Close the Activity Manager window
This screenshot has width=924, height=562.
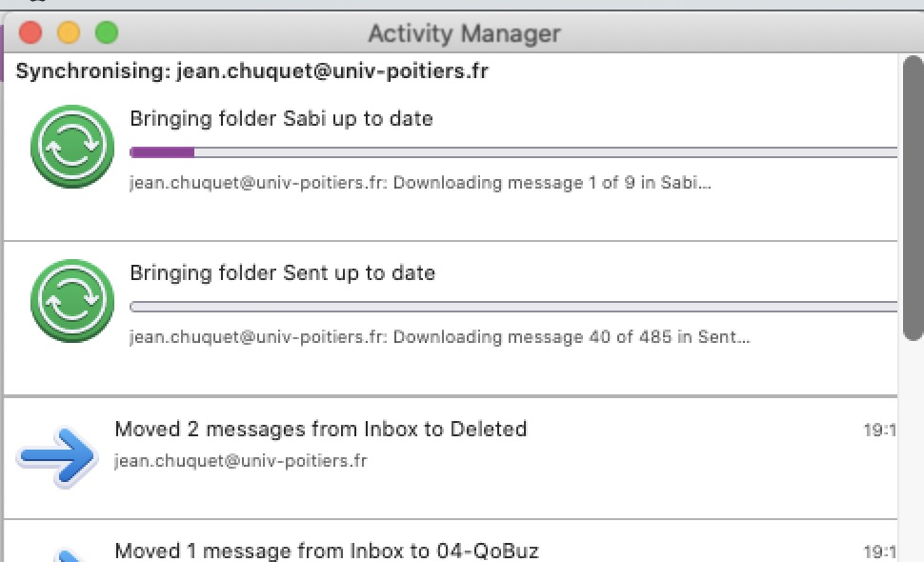(30, 33)
